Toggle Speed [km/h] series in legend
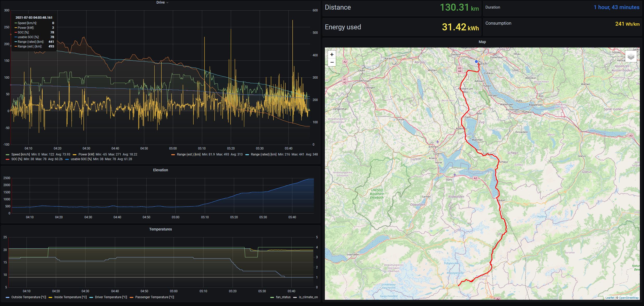 (x=20, y=154)
